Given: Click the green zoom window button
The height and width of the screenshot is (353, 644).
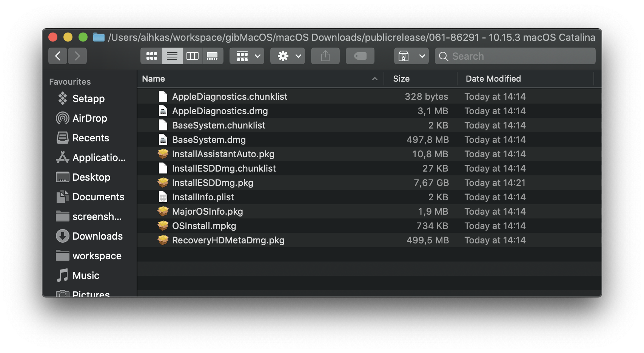Looking at the screenshot, I should pyautogui.click(x=83, y=37).
